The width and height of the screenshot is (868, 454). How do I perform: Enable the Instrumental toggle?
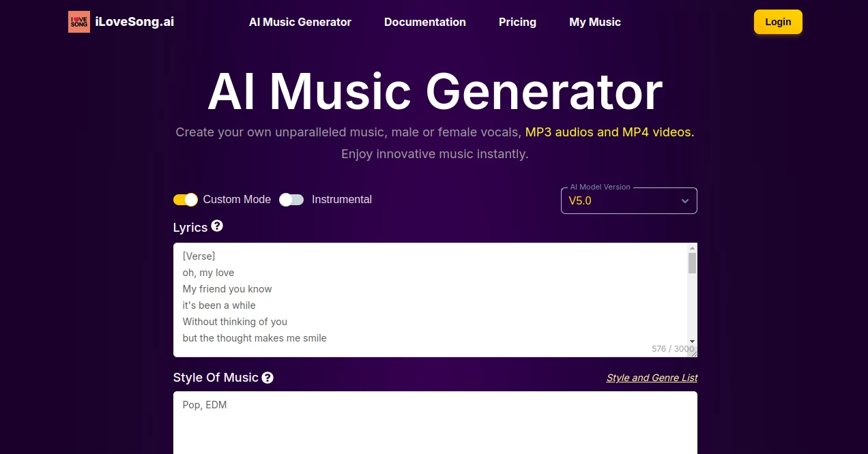pyautogui.click(x=291, y=199)
